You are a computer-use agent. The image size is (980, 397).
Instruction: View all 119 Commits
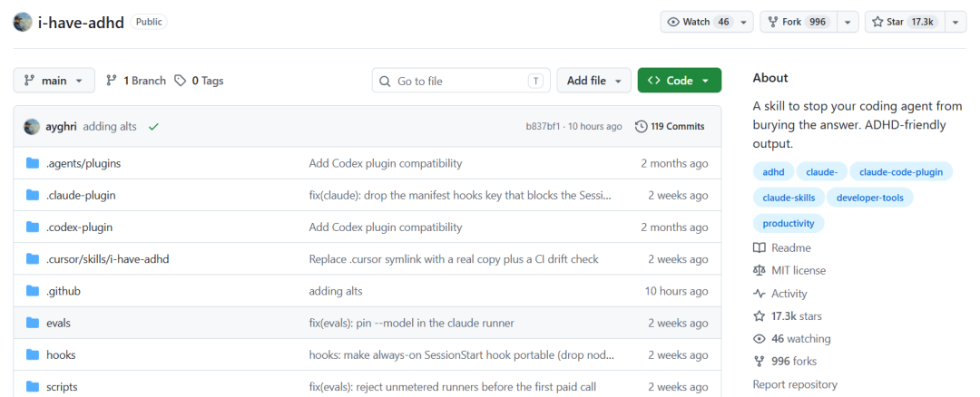(x=670, y=127)
